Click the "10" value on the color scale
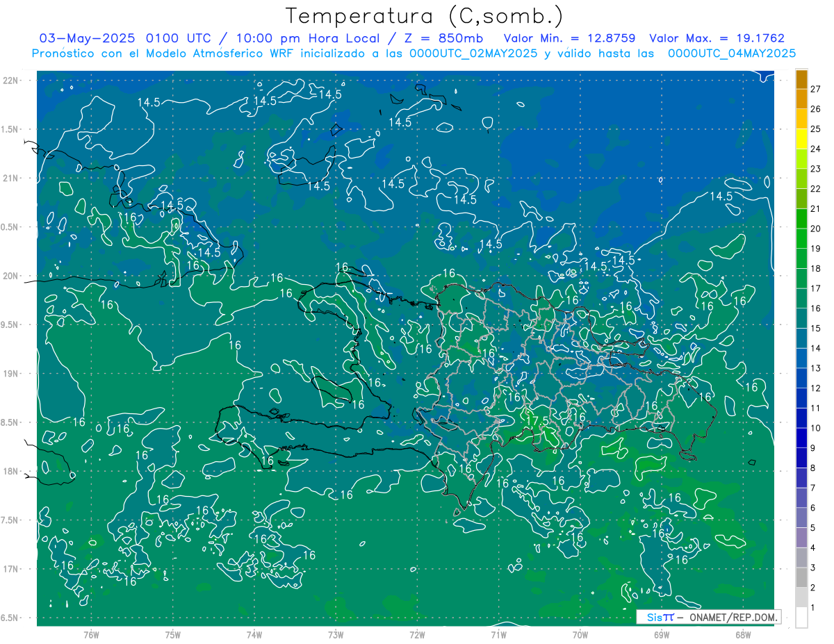This screenshot has height=644, width=834. 815,428
